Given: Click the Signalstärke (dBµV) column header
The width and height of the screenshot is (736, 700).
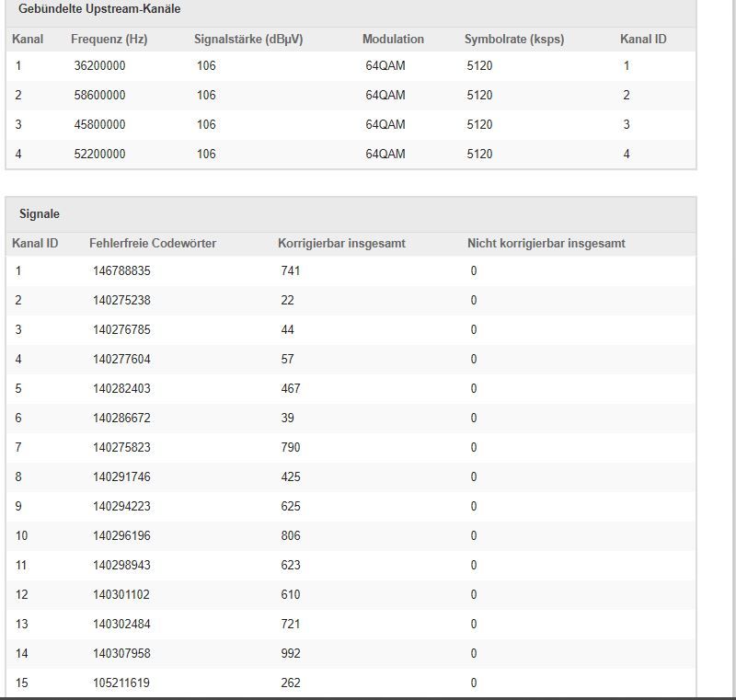Looking at the screenshot, I should pos(249,40).
